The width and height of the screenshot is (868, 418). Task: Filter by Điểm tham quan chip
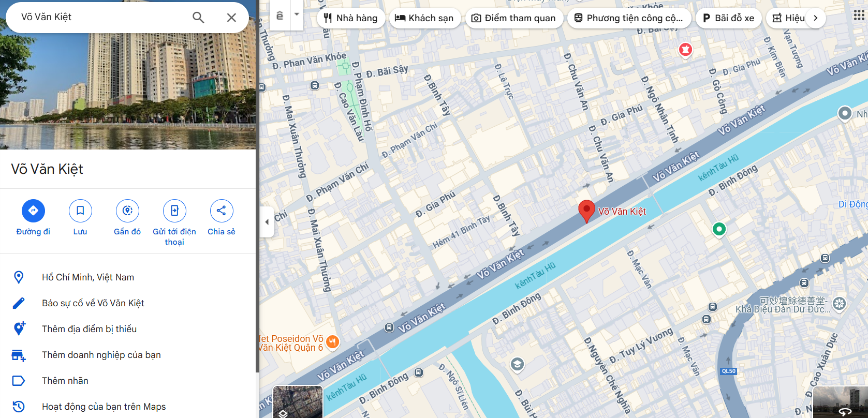pos(514,18)
